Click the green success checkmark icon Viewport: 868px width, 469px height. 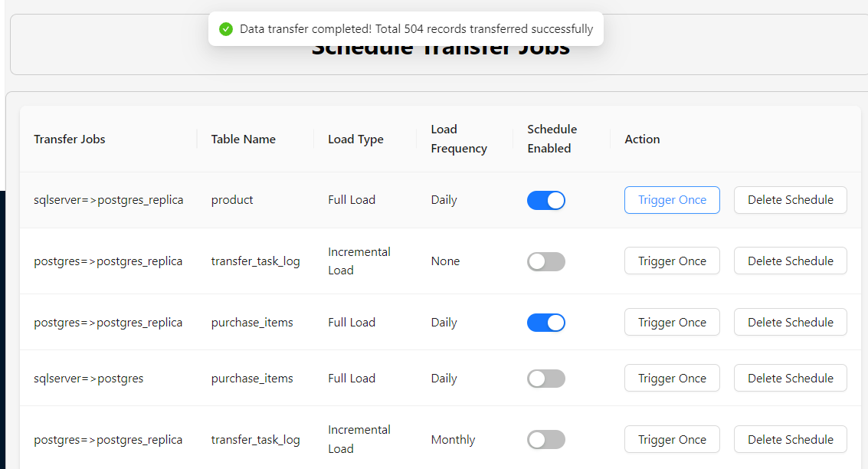225,29
